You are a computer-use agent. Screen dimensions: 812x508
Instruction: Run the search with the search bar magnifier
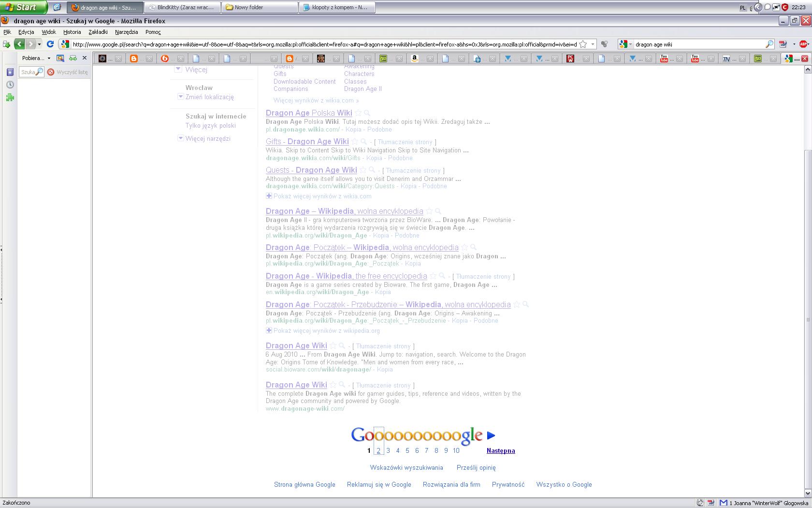click(769, 44)
